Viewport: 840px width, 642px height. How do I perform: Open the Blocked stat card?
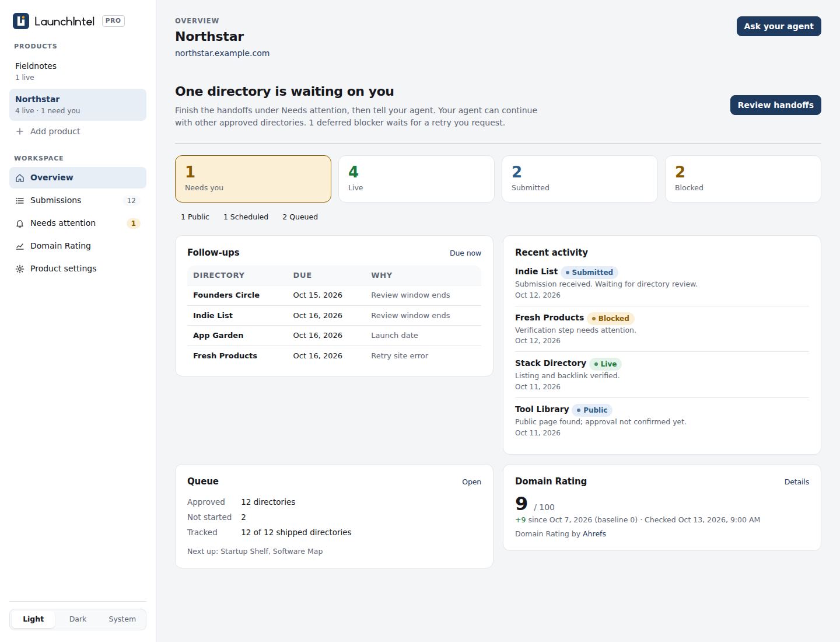pyautogui.click(x=743, y=179)
